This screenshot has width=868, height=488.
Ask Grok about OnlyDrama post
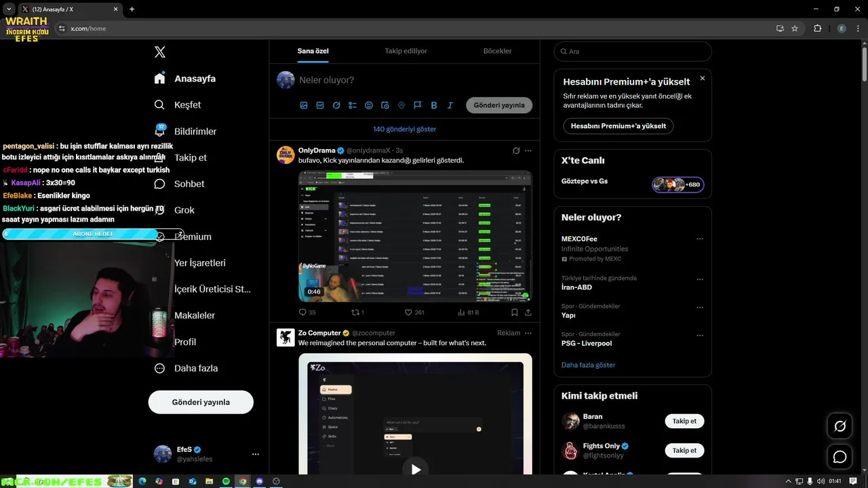[516, 150]
